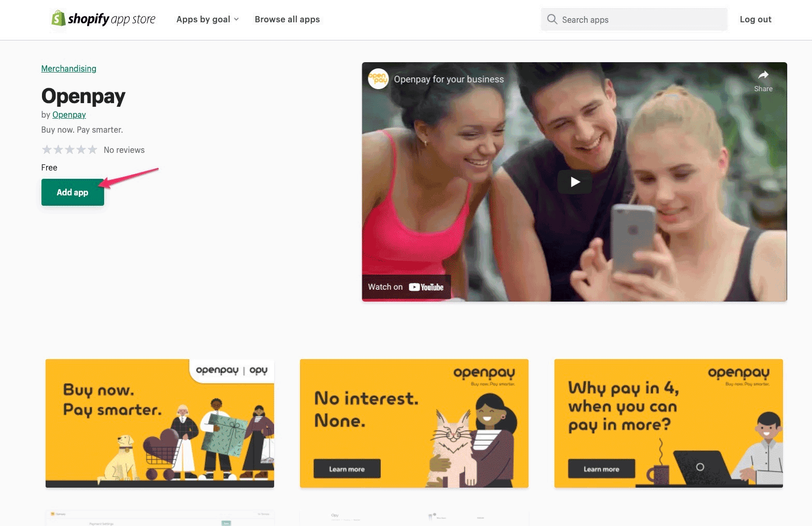Click the star rating icons
Viewport: 812px width, 526px height.
(x=69, y=150)
